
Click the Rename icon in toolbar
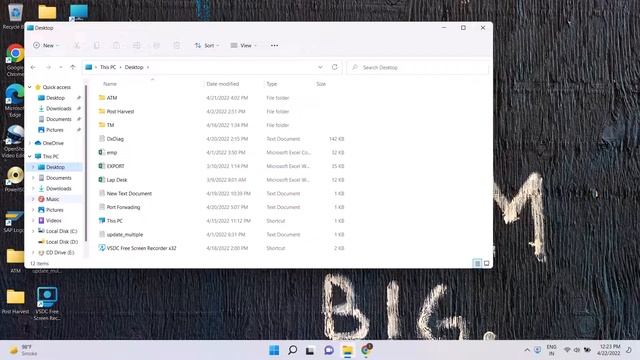136,45
